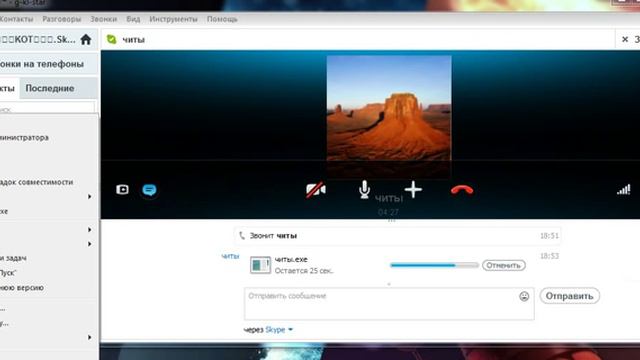Click the читы sender name link
640x360 pixels.
click(230, 256)
